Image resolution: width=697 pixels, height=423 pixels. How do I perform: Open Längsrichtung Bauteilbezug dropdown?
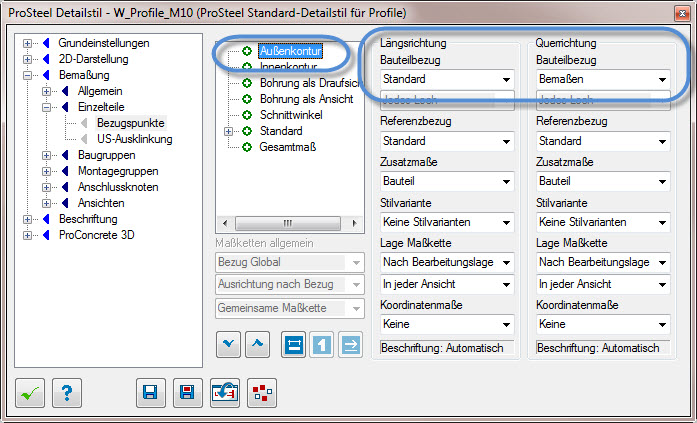[447, 80]
